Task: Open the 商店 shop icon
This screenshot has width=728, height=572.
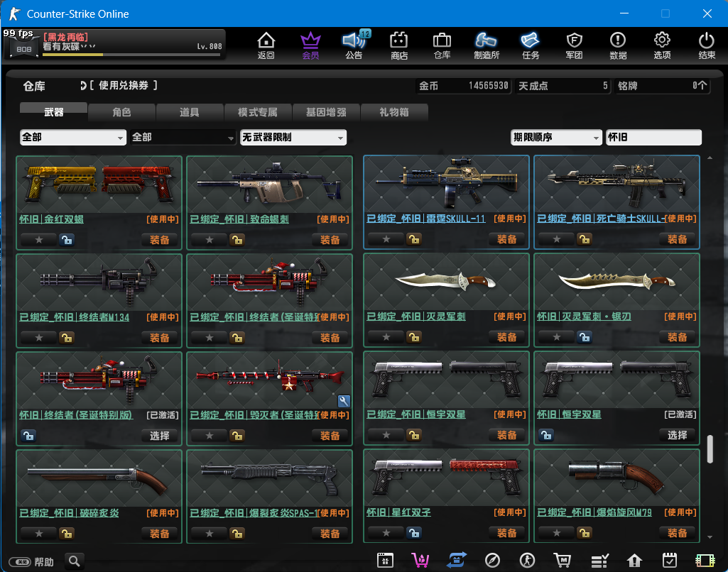Action: pos(399,45)
